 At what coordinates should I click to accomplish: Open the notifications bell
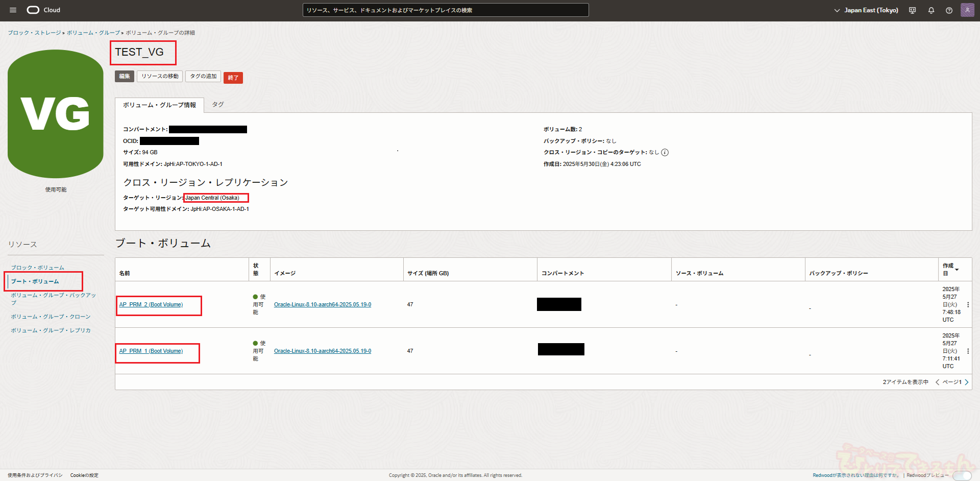[x=931, y=10]
